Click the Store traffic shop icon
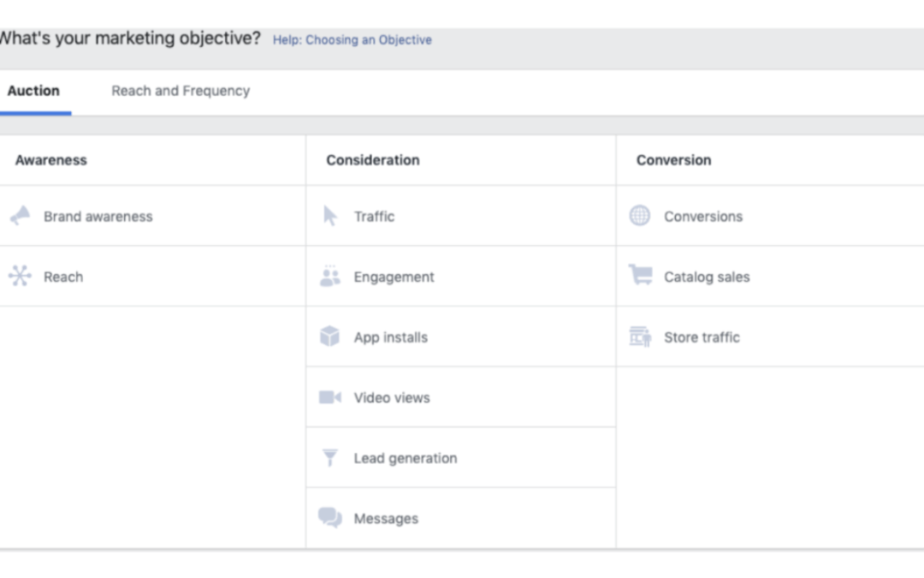 point(640,337)
